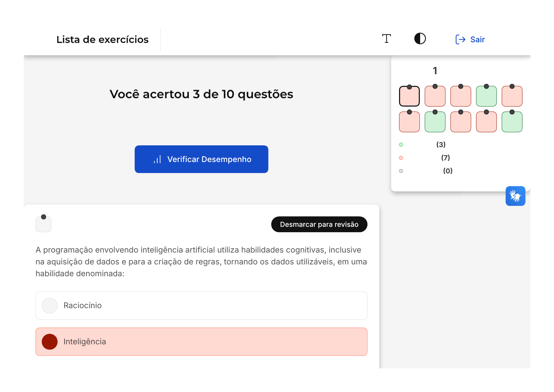Screen dimensions: 554x392
Task: Click the green correct-answers legend dot
Action: tap(401, 145)
